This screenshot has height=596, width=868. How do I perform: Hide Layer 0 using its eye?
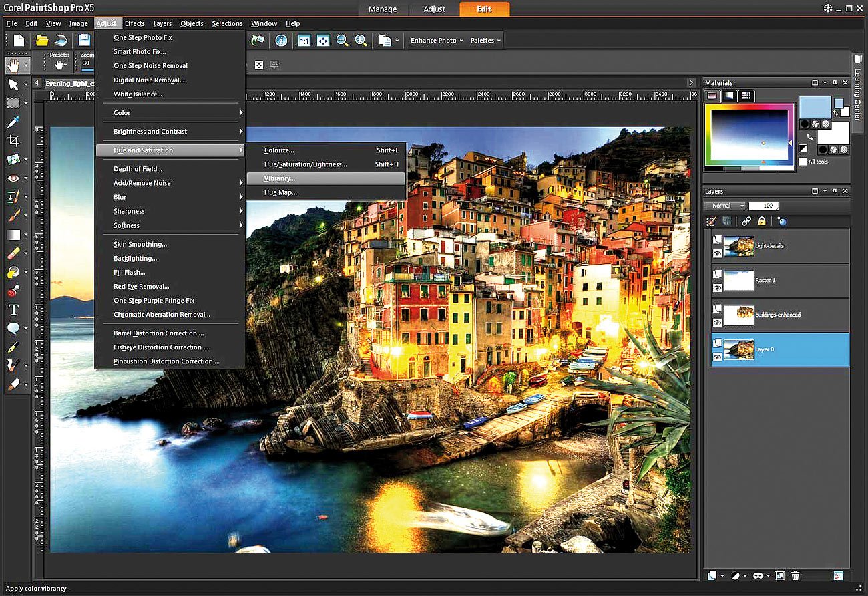718,357
